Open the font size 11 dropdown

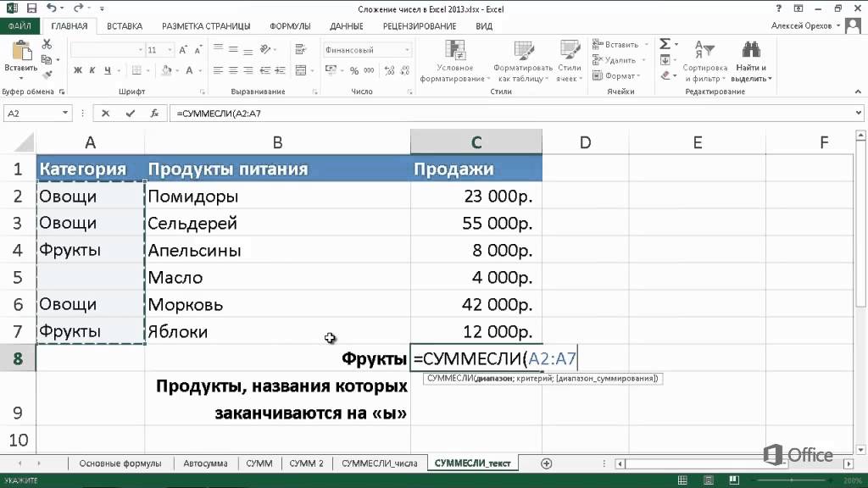(170, 50)
